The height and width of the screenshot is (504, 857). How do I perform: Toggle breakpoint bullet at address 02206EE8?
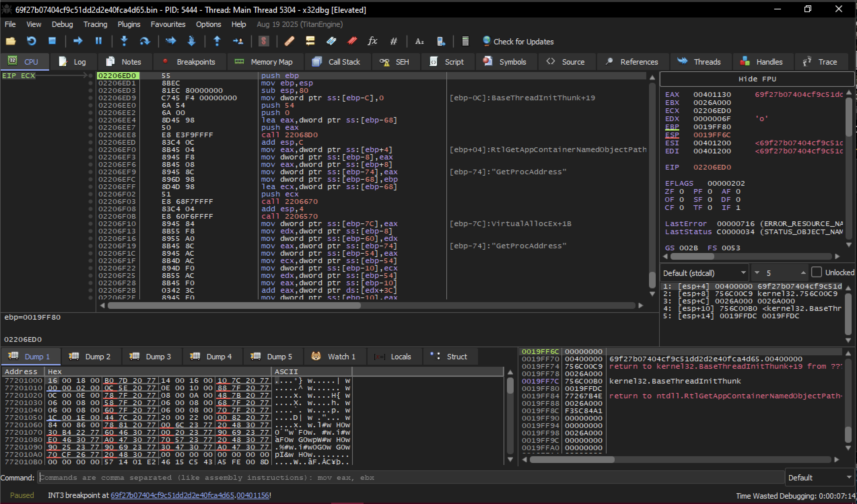(x=91, y=135)
